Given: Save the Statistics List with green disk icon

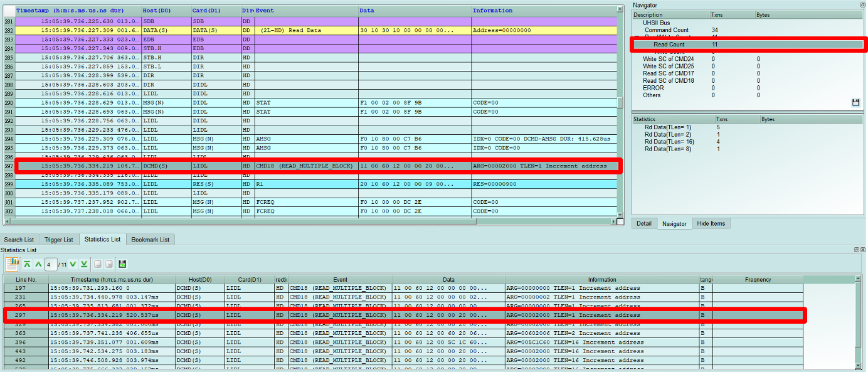Looking at the screenshot, I should click(x=122, y=264).
